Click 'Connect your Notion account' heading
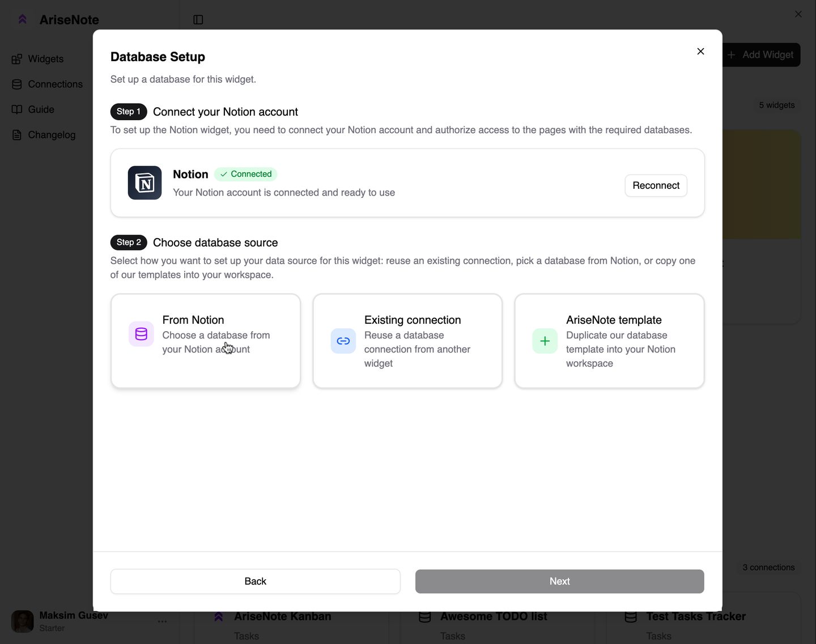Viewport: 816px width, 644px height. pyautogui.click(x=226, y=112)
